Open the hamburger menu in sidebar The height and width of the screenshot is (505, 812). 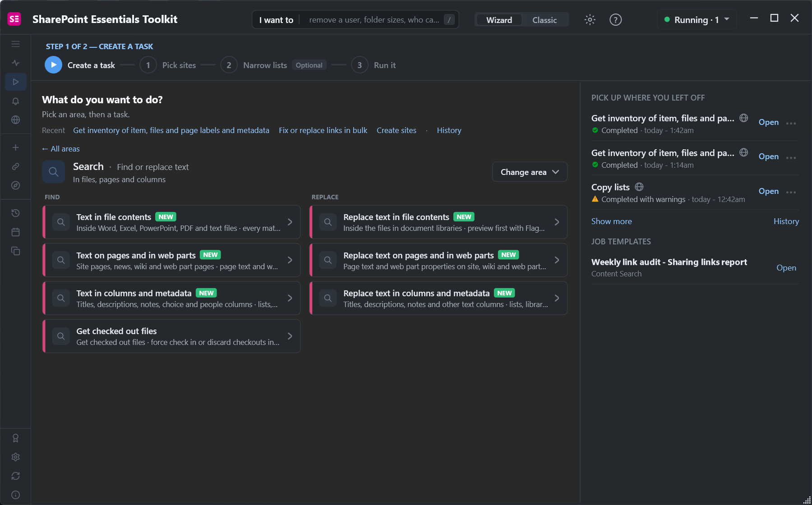tap(15, 44)
